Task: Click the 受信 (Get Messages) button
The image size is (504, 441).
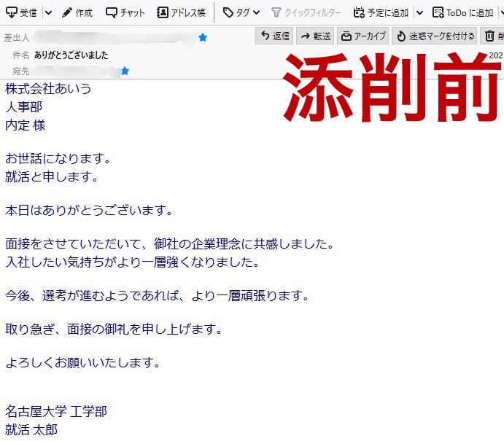Action: (21, 13)
